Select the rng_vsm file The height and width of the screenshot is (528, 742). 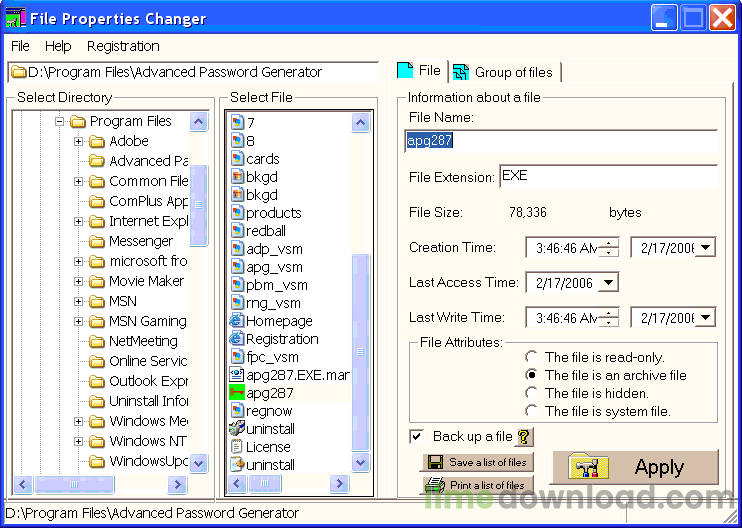(x=274, y=303)
